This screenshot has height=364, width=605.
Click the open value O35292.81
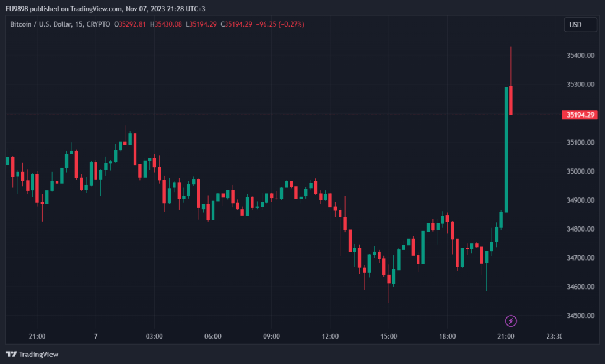pyautogui.click(x=131, y=24)
